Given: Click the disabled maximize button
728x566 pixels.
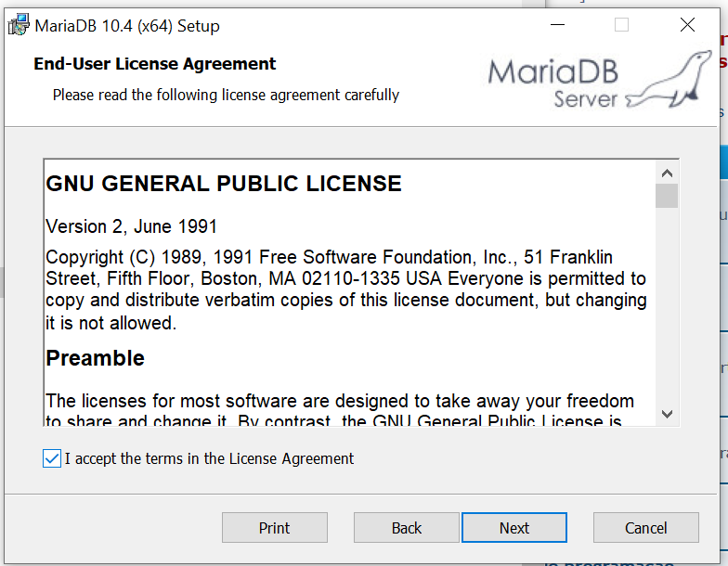Looking at the screenshot, I should pyautogui.click(x=622, y=26).
